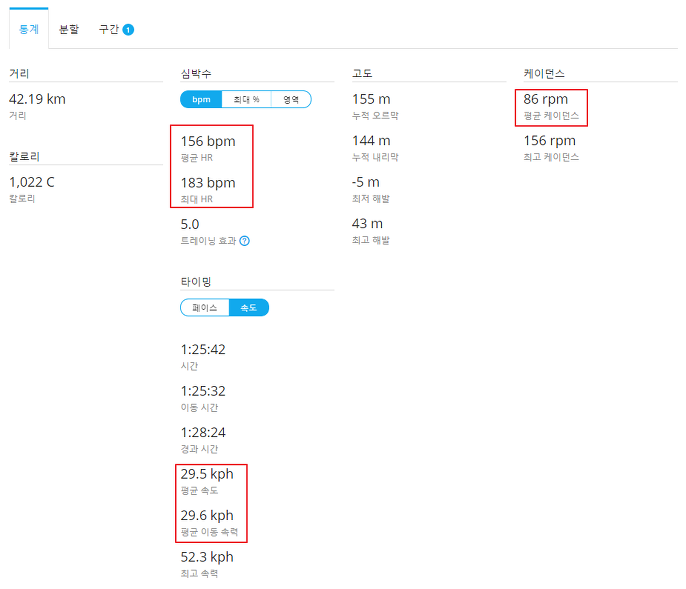Click the 1,022 C calories value

(x=32, y=182)
